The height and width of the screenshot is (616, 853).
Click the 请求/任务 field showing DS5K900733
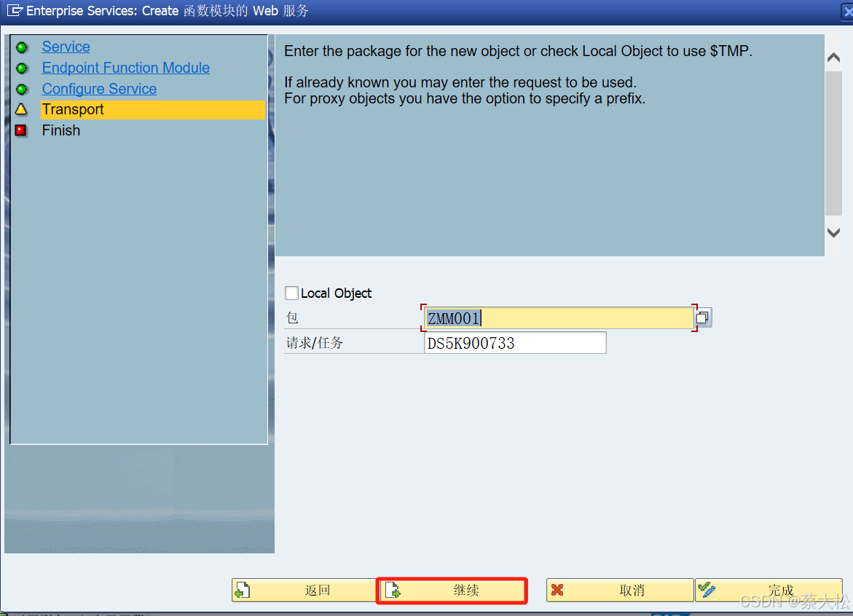pyautogui.click(x=515, y=342)
